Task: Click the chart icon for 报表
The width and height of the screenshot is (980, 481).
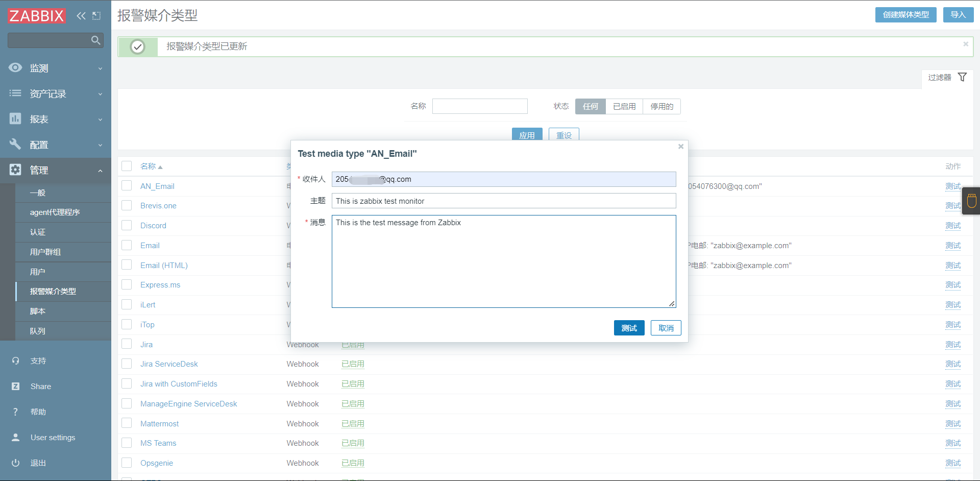Action: [15, 118]
